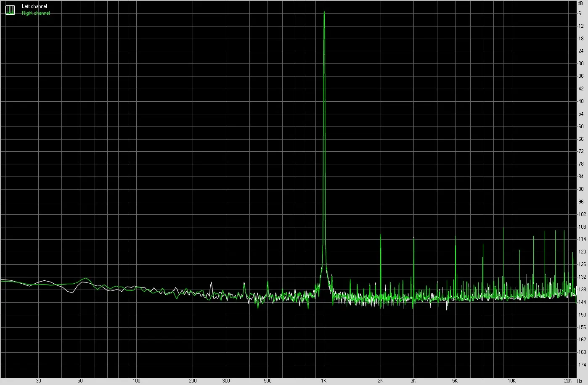Click the -12 dB axis value
The width and height of the screenshot is (588, 385).
(580, 26)
